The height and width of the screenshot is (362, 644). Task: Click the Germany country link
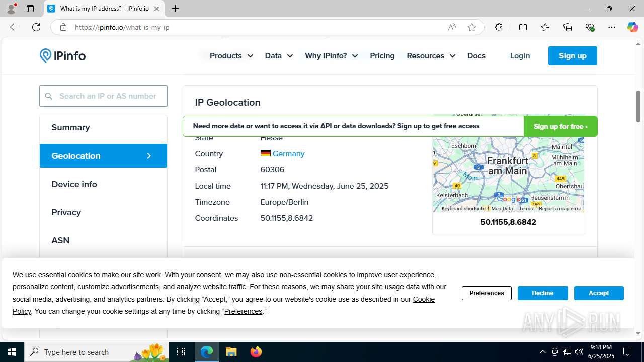[288, 154]
